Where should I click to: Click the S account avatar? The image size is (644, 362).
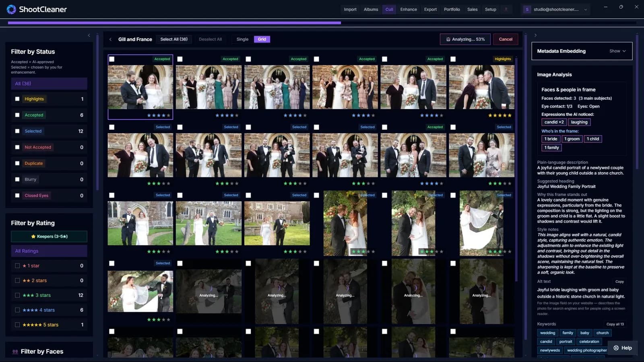pos(527,9)
